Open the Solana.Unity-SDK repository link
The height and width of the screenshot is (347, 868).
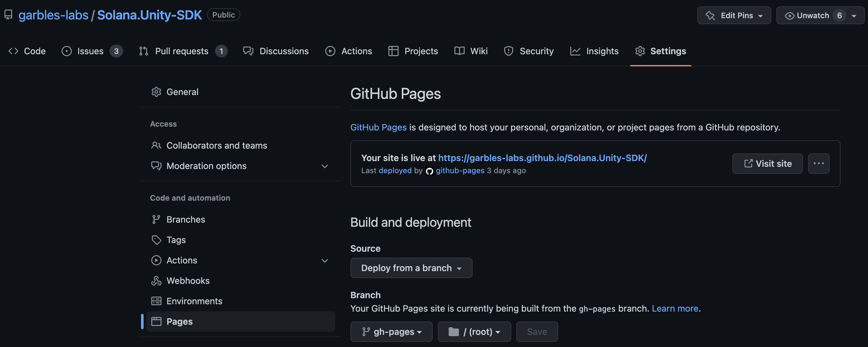[x=149, y=15]
